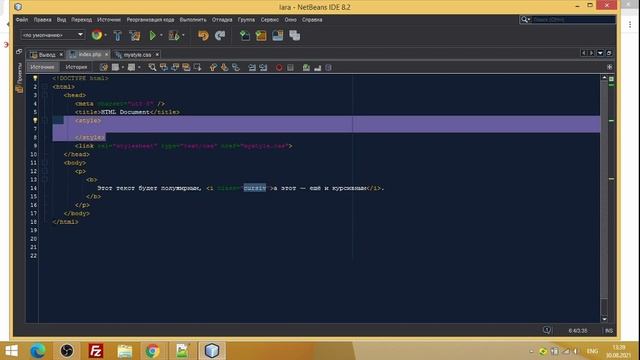Switch to Source view button

pyautogui.click(x=42, y=67)
